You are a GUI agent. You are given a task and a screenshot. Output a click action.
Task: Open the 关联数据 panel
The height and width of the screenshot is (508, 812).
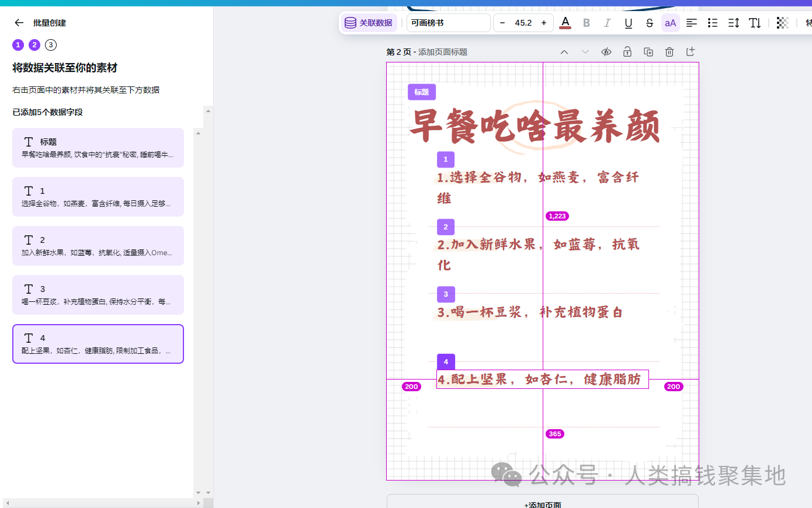[x=369, y=23]
